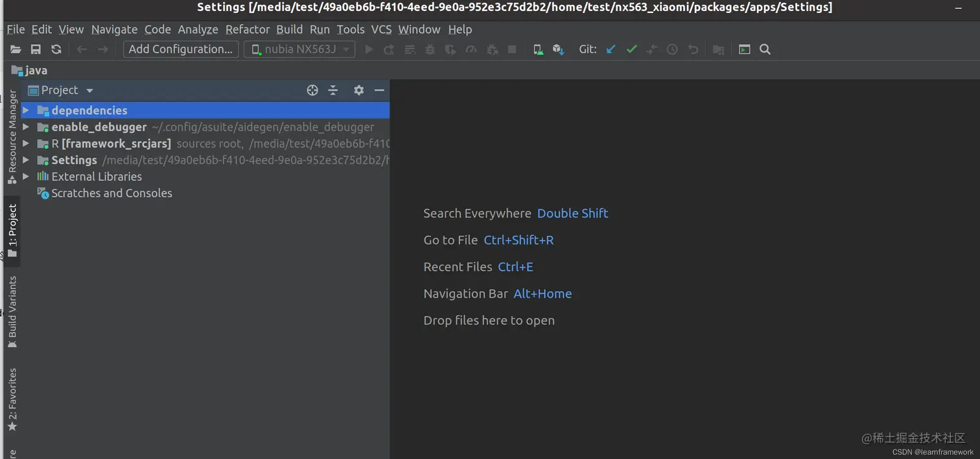Click Git Rollback undo icon
The image size is (980, 459).
point(693,49)
